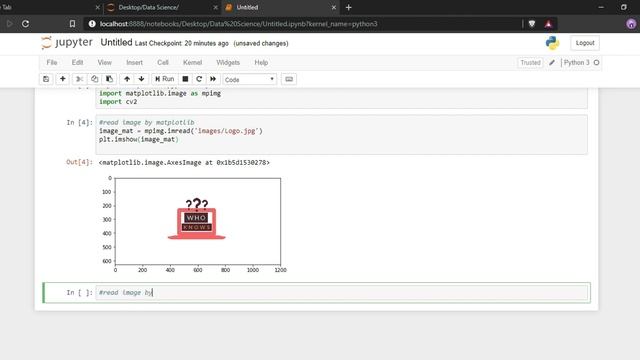Click Brave Rewards triangle icon

pyautogui.click(x=548, y=24)
